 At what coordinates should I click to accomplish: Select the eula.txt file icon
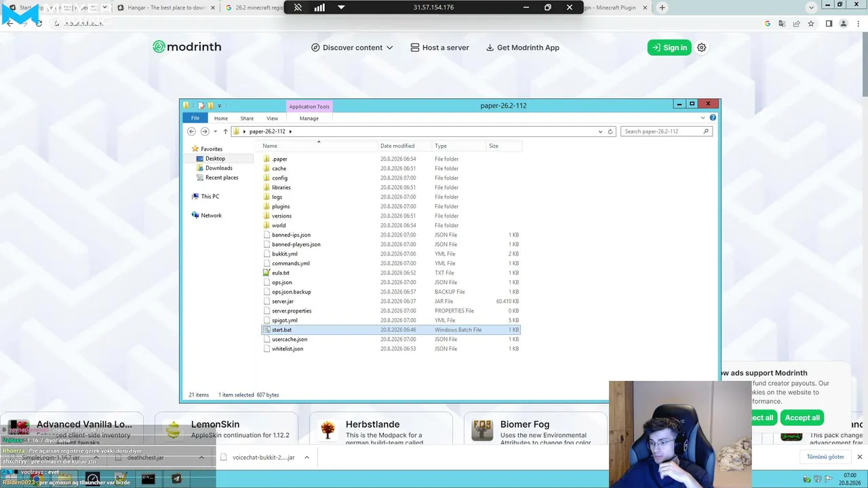point(267,273)
